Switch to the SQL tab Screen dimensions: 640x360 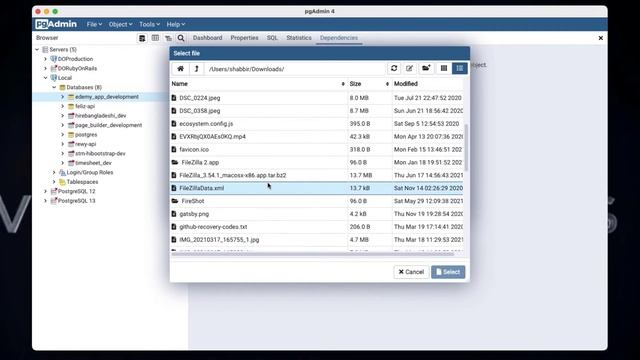[272, 38]
